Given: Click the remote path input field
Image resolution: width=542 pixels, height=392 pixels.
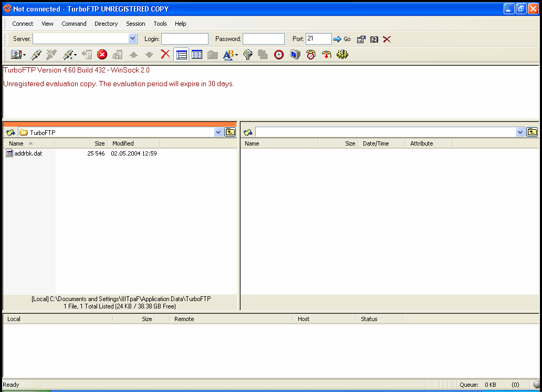Looking at the screenshot, I should 386,132.
